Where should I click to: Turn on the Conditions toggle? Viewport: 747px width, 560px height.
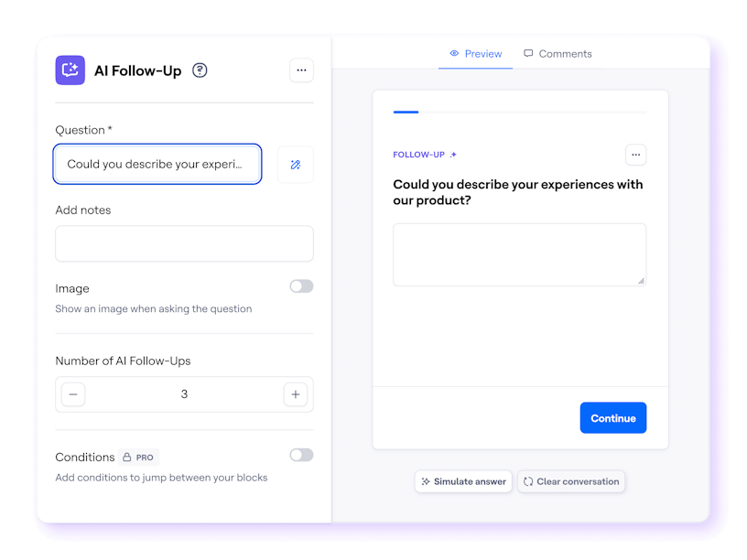301,455
